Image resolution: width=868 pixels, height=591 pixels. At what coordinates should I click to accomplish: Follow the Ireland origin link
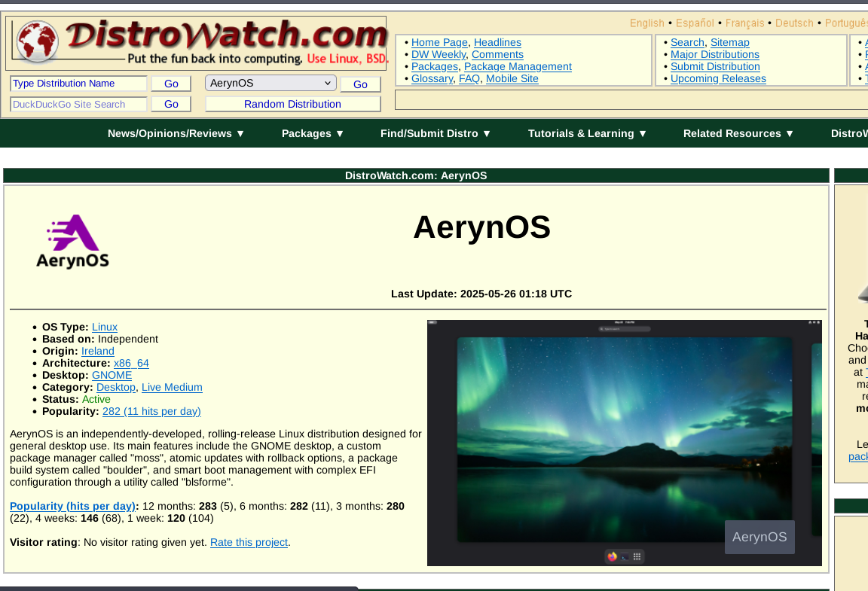point(98,351)
